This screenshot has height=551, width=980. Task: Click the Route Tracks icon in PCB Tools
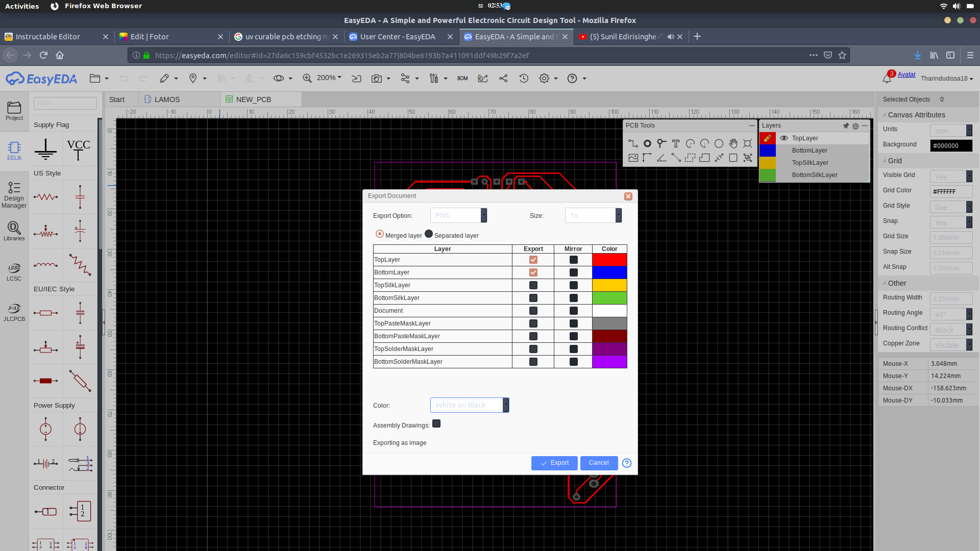coord(633,143)
